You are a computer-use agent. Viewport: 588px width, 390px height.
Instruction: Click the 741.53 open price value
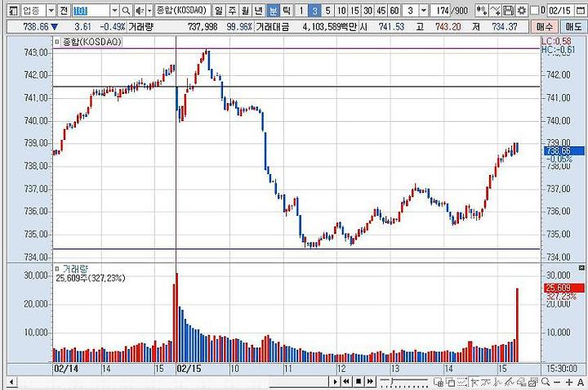[x=391, y=27]
